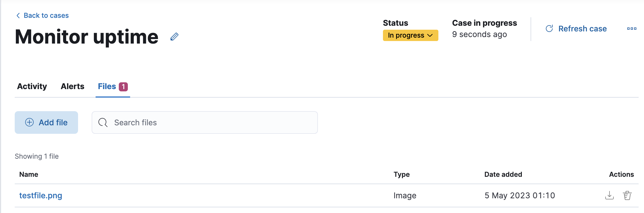The image size is (644, 213).
Task: Open the In progress status dropdown
Action: [410, 35]
